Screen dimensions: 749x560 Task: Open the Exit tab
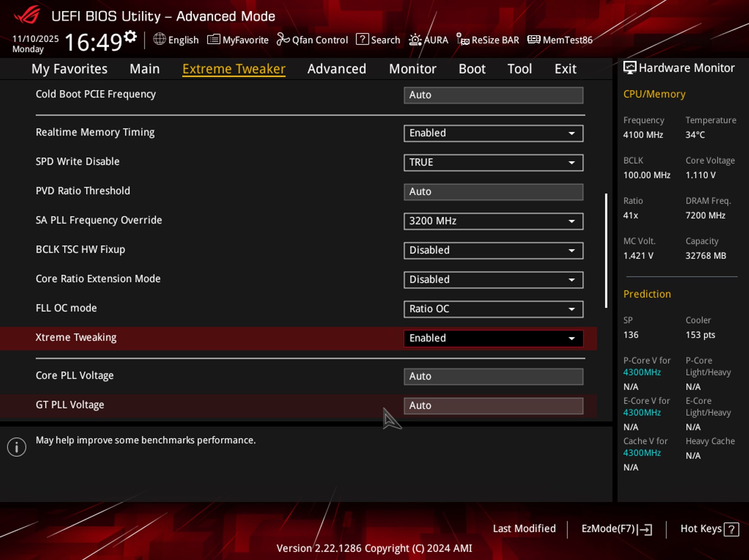[x=565, y=69]
